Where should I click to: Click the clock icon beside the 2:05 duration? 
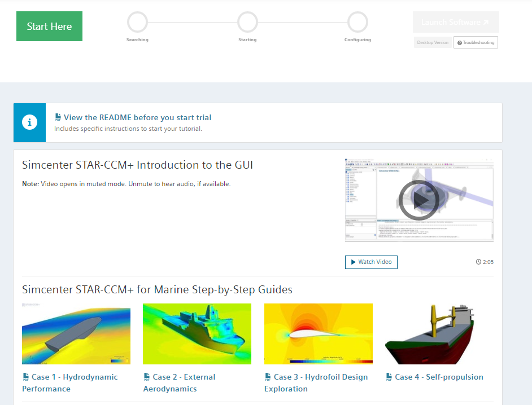(478, 261)
